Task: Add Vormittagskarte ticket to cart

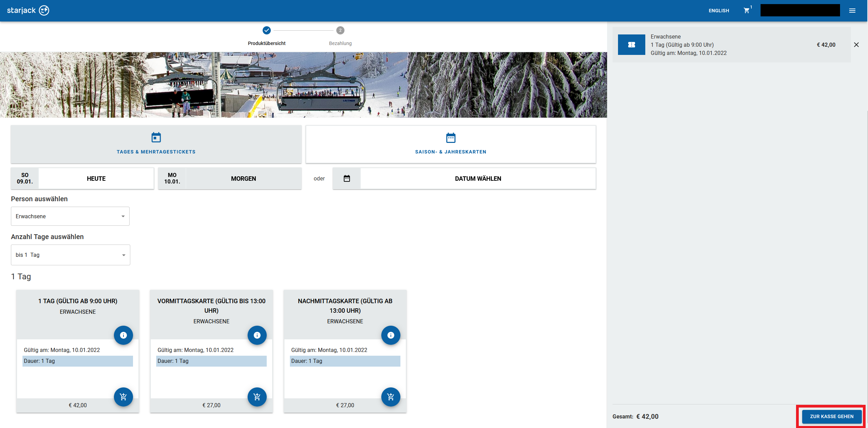Action: 257,397
